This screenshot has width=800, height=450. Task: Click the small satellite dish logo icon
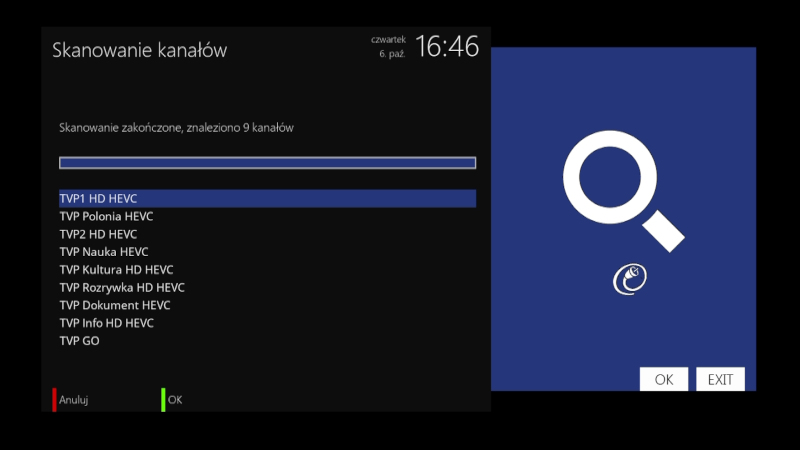point(630,279)
